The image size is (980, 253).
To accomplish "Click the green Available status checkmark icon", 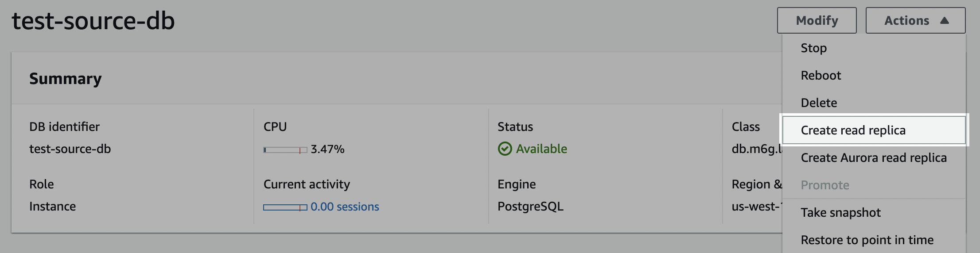I will (x=505, y=149).
